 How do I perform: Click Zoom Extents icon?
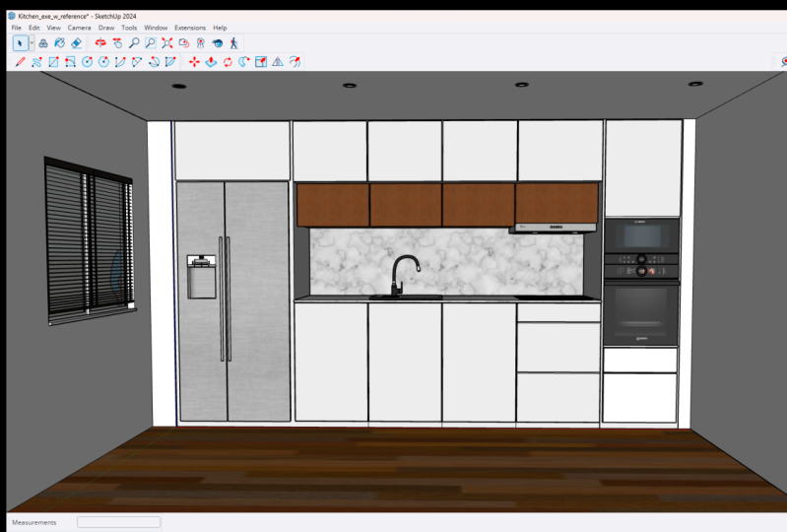pyautogui.click(x=167, y=43)
